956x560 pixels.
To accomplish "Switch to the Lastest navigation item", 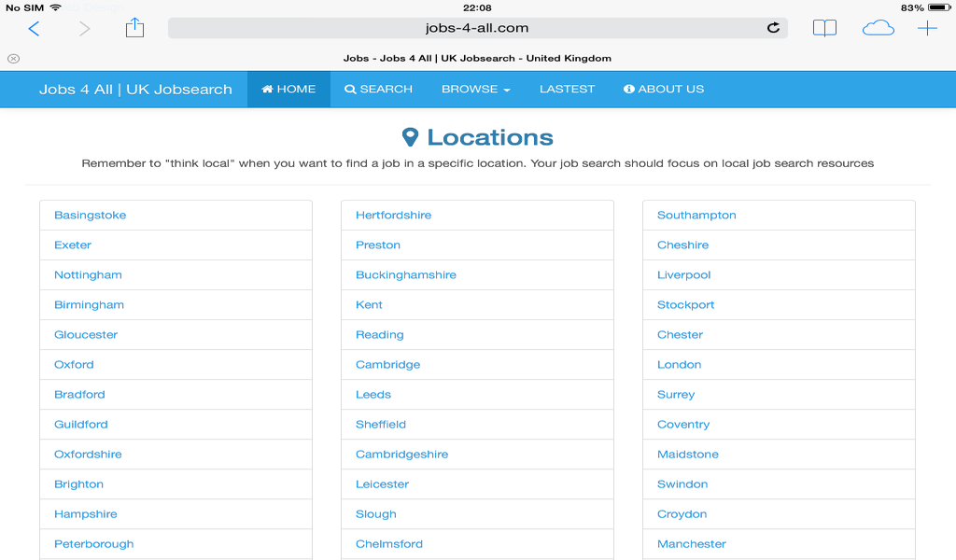I will tap(566, 89).
